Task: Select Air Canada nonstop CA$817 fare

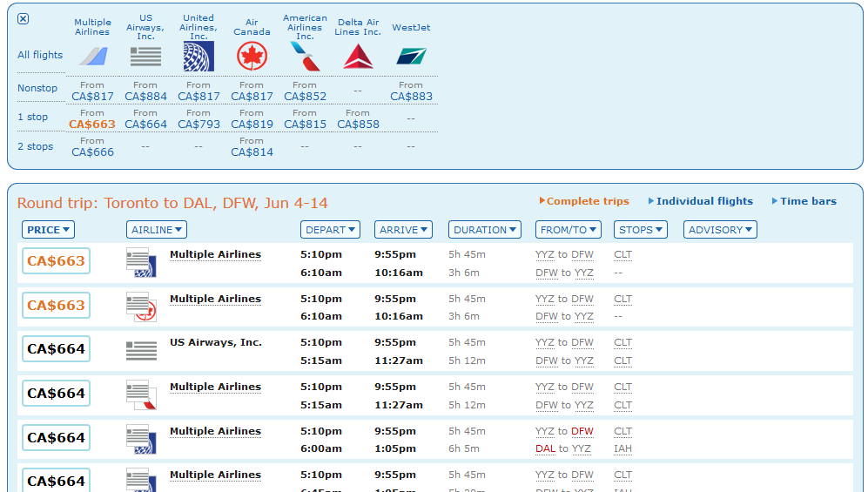Action: pyautogui.click(x=252, y=97)
